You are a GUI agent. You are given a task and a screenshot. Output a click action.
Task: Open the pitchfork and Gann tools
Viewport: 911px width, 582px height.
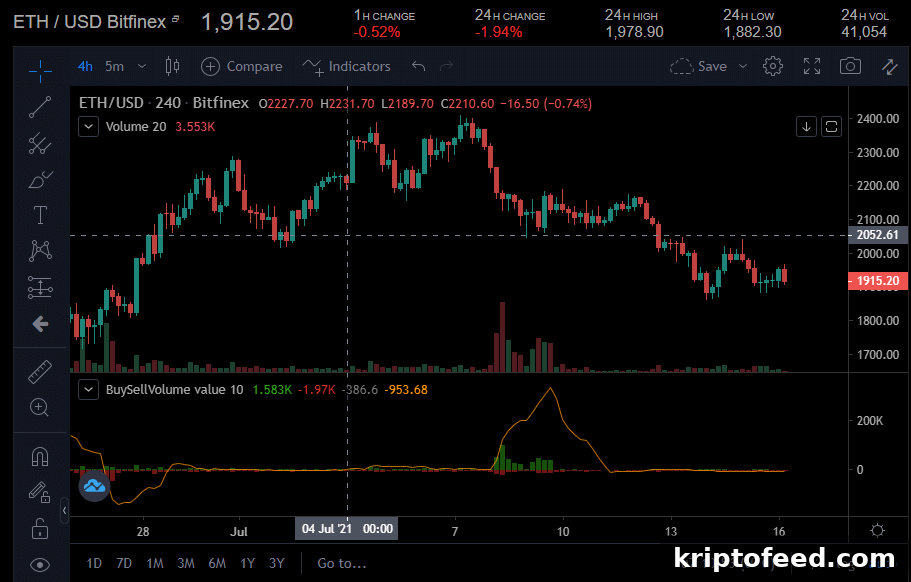point(40,143)
